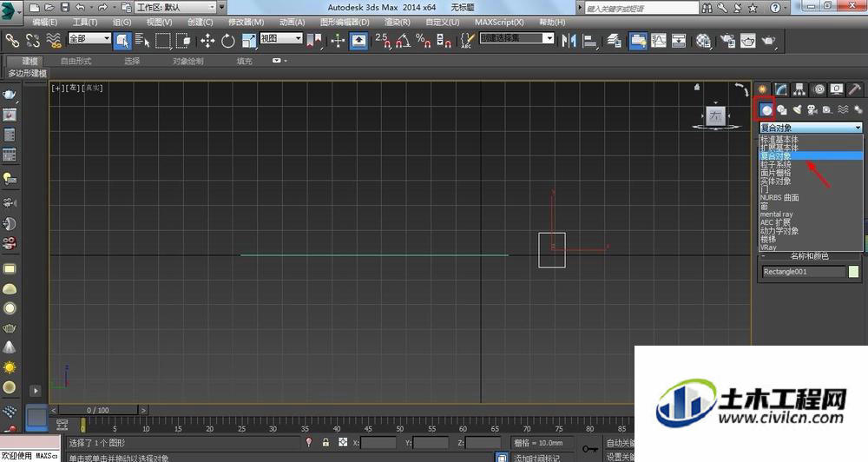868x462 pixels.
Task: Switch to the 对象绘制 ribbon tab
Action: click(187, 61)
